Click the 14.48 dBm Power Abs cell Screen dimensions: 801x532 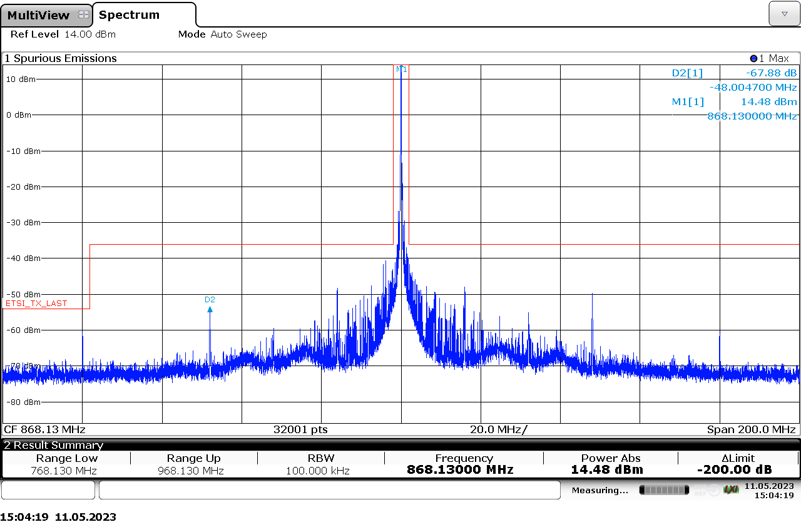(x=606, y=470)
